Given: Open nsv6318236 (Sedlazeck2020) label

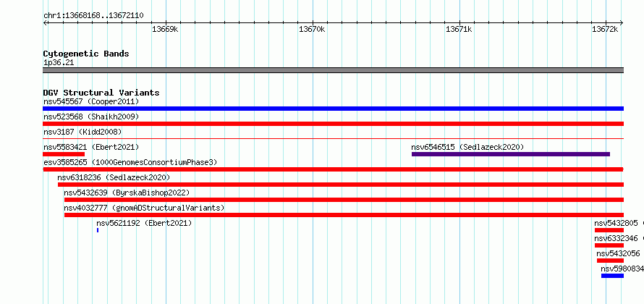Looking at the screenshot, I should [114, 177].
